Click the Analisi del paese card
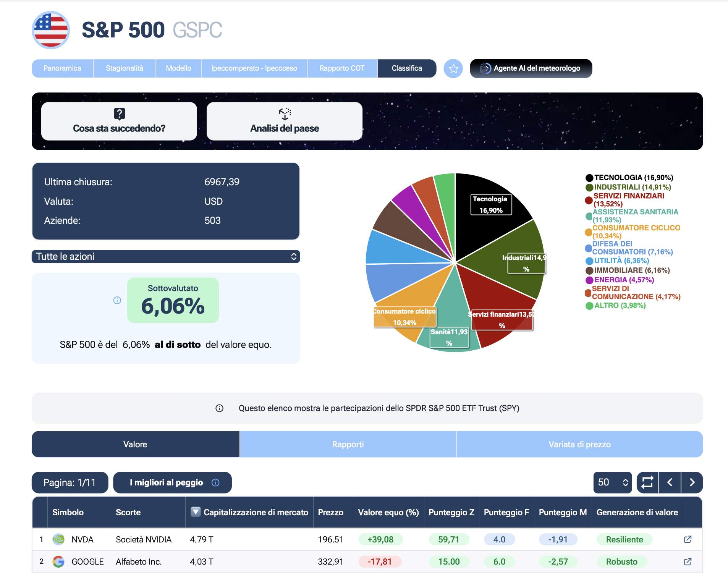728x573 pixels. (285, 121)
